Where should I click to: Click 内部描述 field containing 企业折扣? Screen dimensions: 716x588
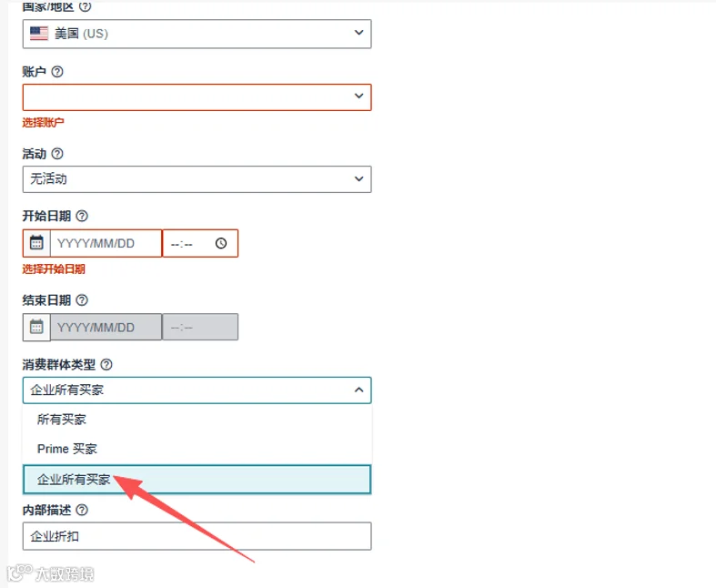coord(197,536)
